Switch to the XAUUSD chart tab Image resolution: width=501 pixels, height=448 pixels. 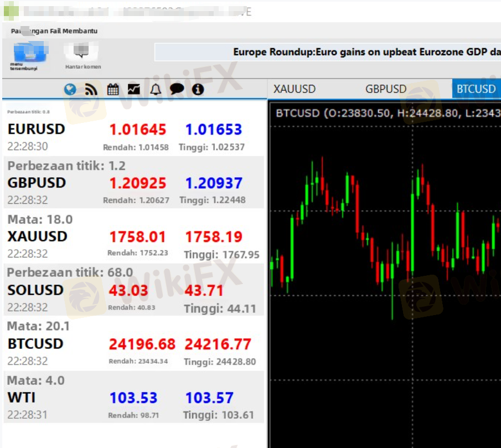(295, 89)
